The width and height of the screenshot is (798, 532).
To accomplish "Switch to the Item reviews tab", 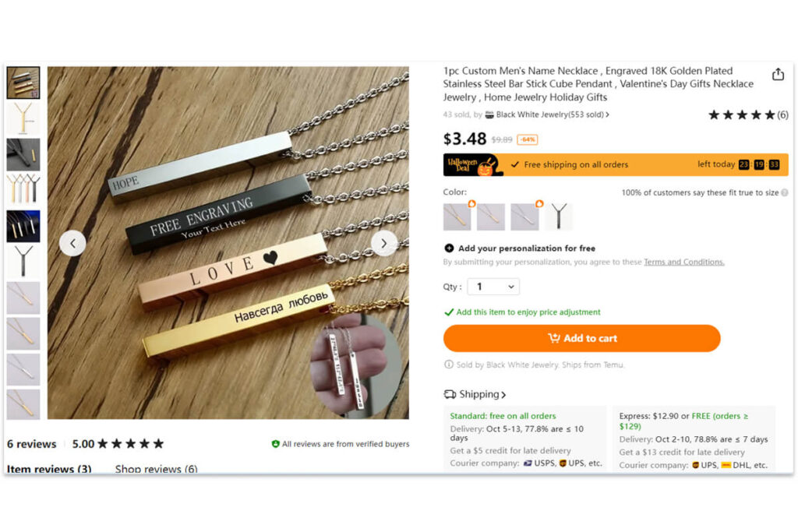I will (49, 469).
